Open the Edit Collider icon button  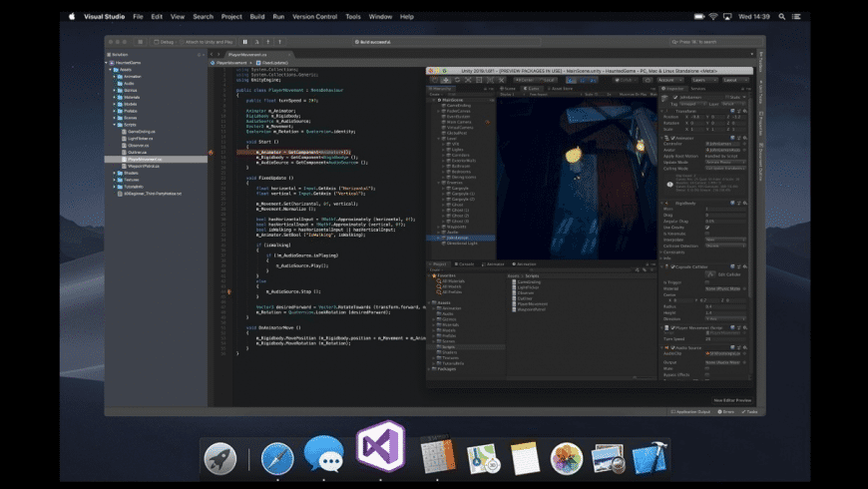(x=710, y=274)
